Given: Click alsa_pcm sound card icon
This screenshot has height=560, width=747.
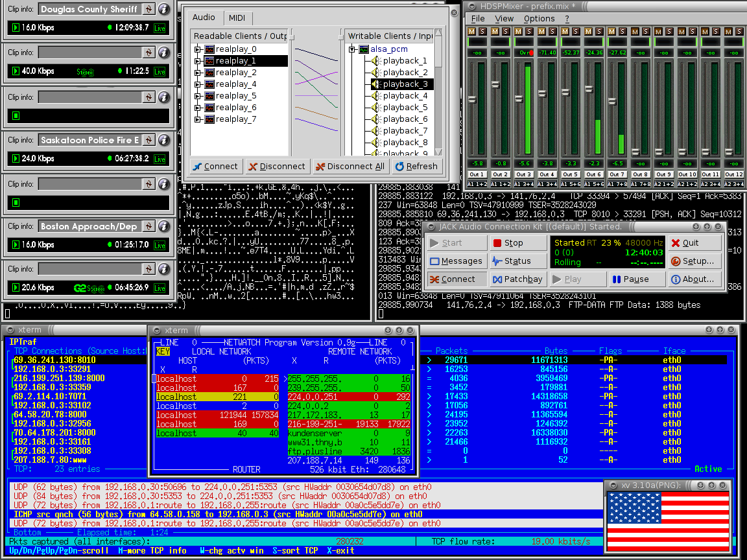Looking at the screenshot, I should (x=364, y=49).
